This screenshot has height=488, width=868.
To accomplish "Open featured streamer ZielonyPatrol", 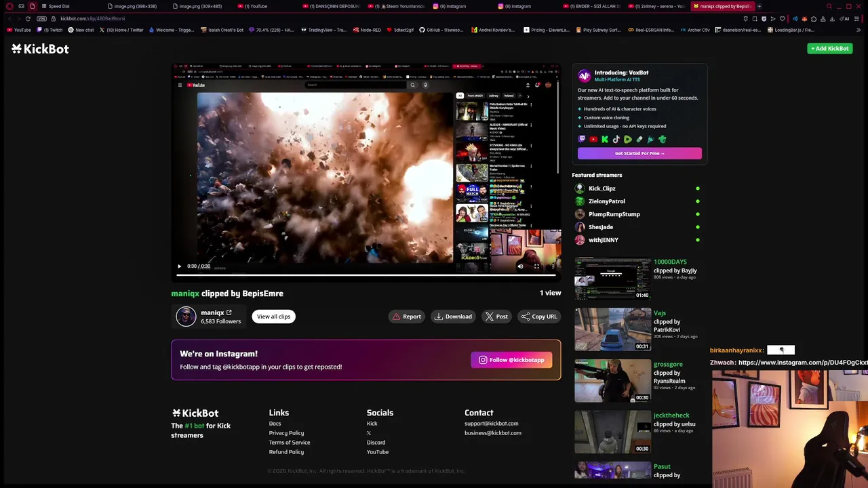I will (x=607, y=201).
